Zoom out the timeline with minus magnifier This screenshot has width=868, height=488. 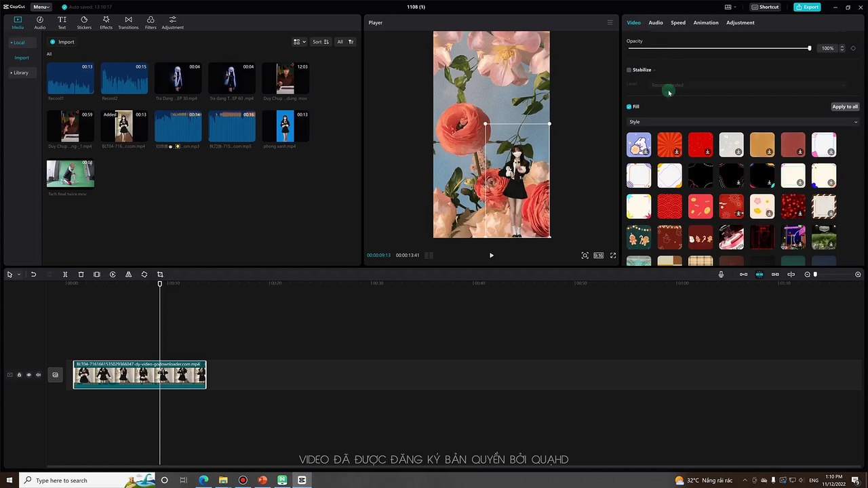pyautogui.click(x=807, y=274)
